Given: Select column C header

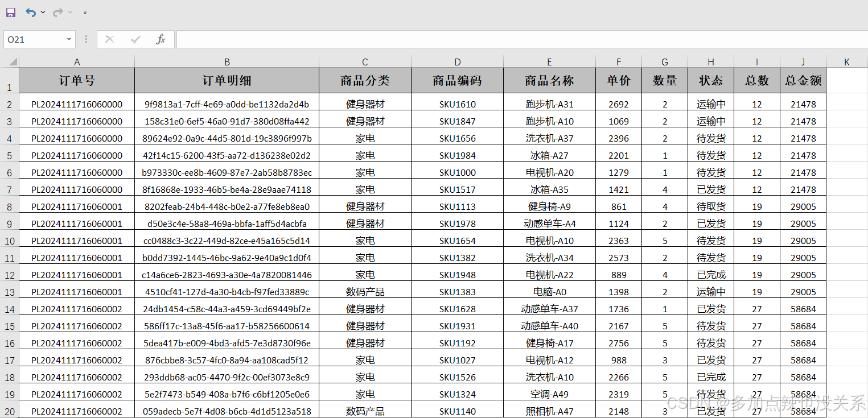Looking at the screenshot, I should pyautogui.click(x=365, y=61).
